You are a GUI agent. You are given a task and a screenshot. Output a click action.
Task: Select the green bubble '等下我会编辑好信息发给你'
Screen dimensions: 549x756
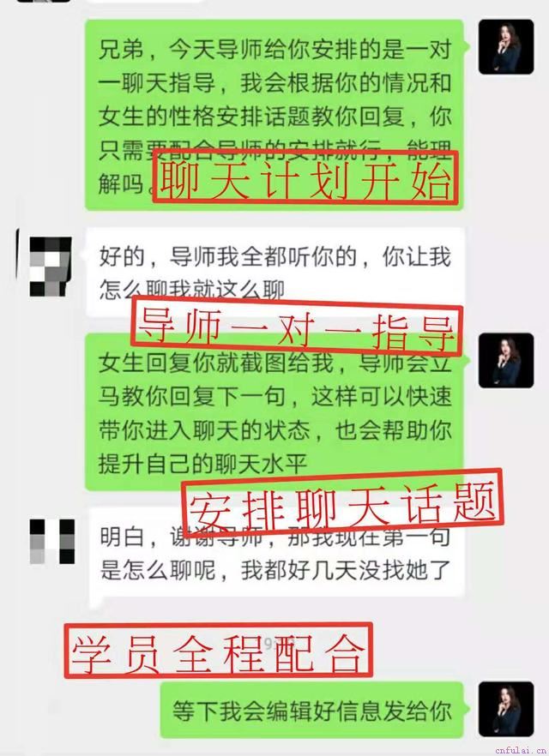click(x=311, y=711)
